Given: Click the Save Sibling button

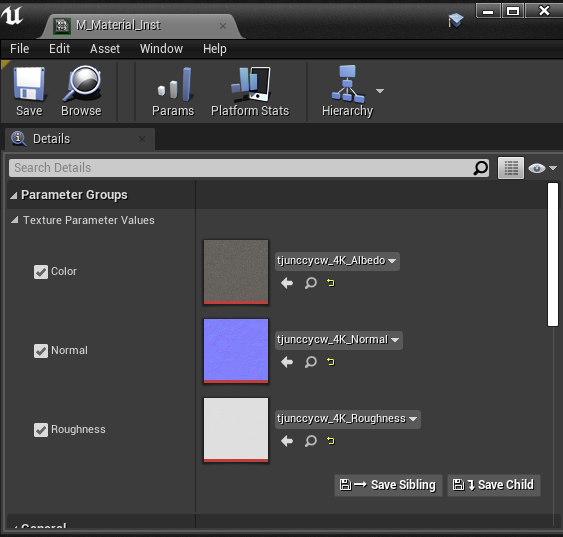Looking at the screenshot, I should (388, 485).
